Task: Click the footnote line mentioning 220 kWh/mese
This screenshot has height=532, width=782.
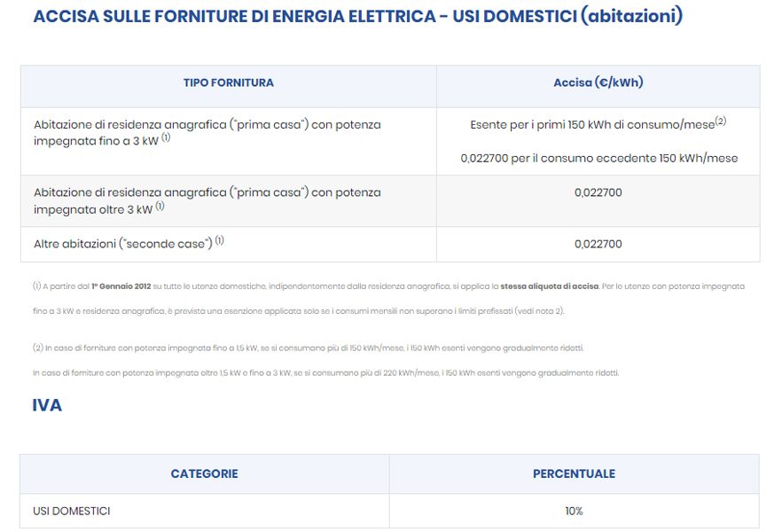Action: tap(325, 373)
